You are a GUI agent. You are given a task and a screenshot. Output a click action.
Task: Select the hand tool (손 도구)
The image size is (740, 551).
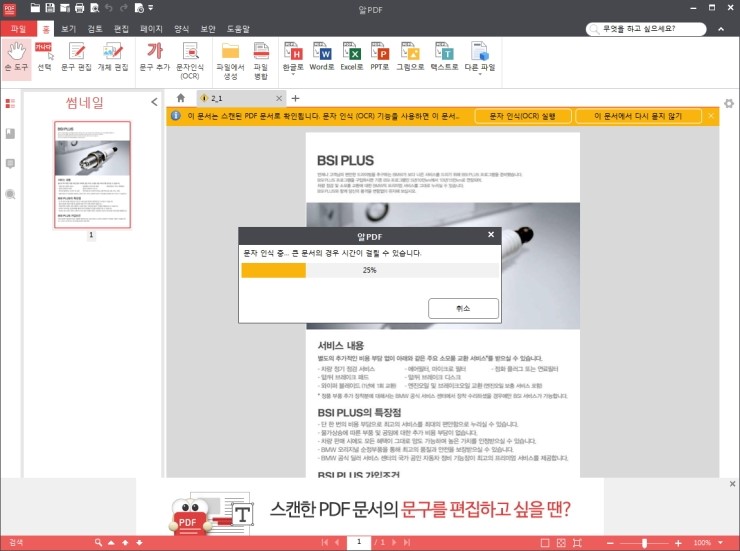click(x=17, y=58)
